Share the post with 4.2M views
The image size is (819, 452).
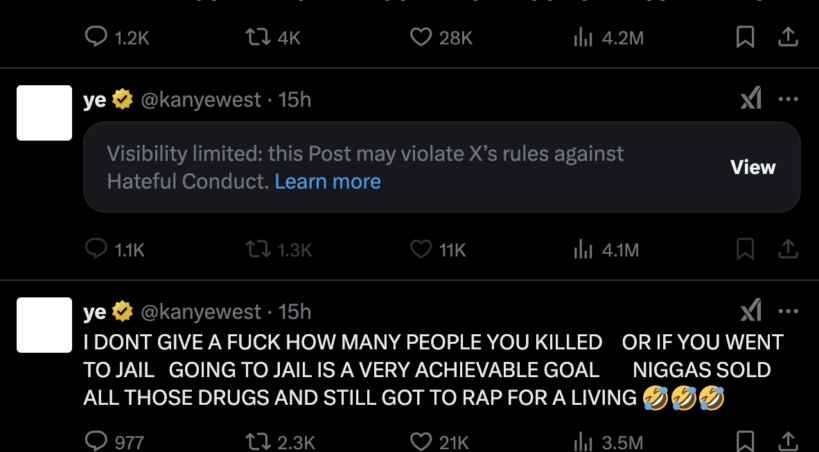pyautogui.click(x=788, y=37)
